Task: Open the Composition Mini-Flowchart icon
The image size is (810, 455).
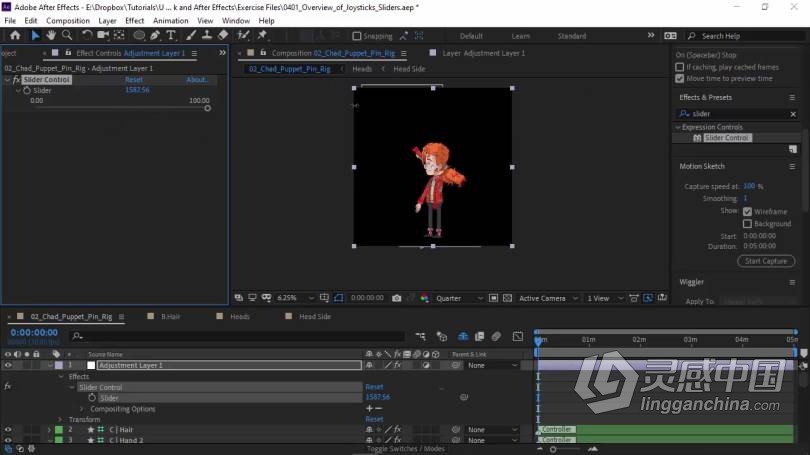Action: click(x=420, y=336)
